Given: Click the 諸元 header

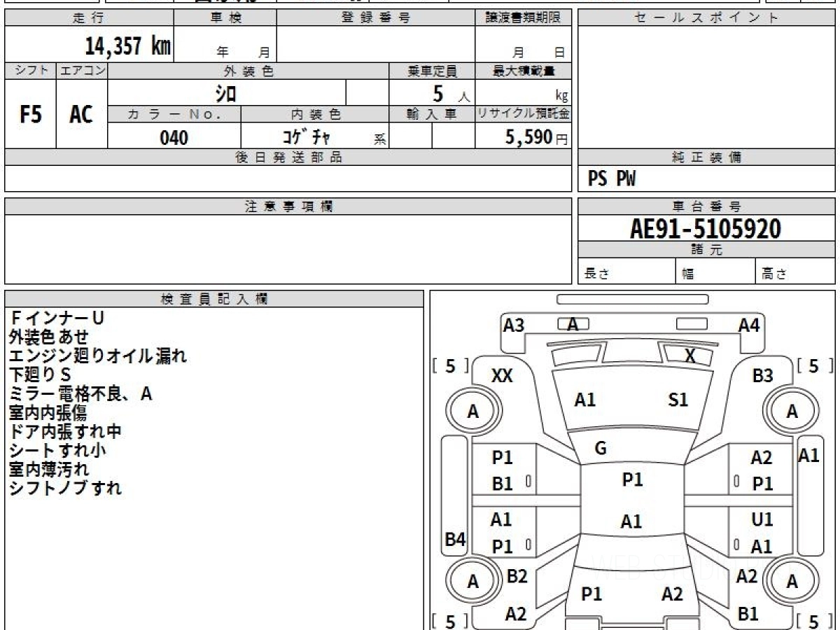Looking at the screenshot, I should (706, 250).
